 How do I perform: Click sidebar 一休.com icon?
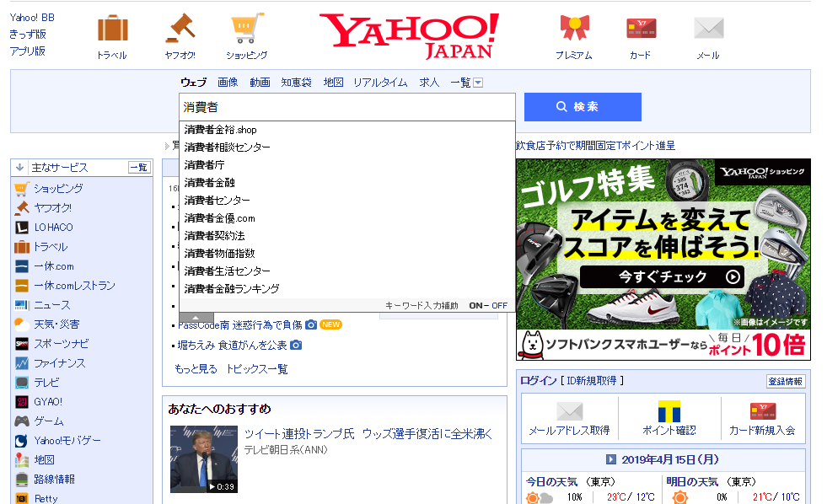[22, 266]
